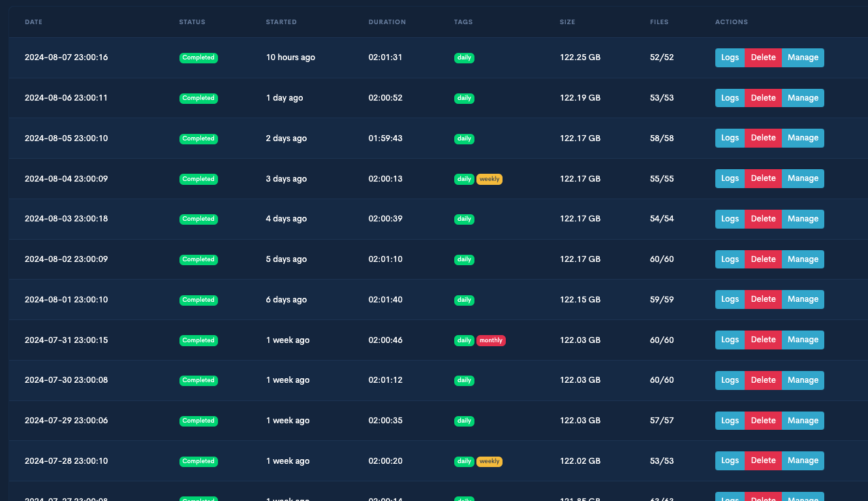The image size is (868, 501).
Task: Select date 2024-07-29 23:00:06
Action: tap(66, 421)
